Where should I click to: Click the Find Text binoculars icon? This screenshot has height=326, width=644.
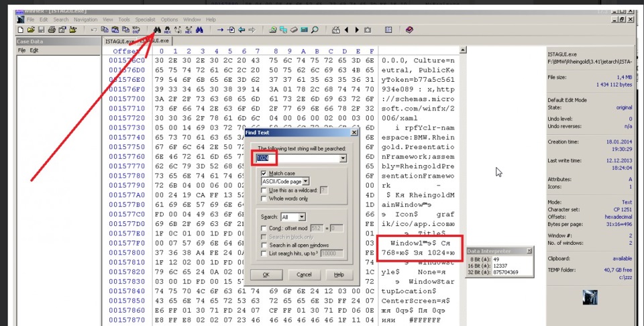(x=157, y=30)
